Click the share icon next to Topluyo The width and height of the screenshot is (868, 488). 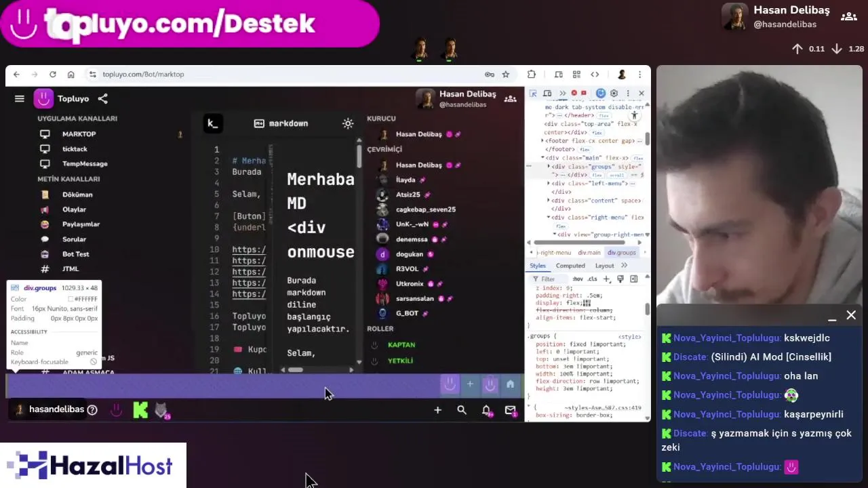click(102, 99)
